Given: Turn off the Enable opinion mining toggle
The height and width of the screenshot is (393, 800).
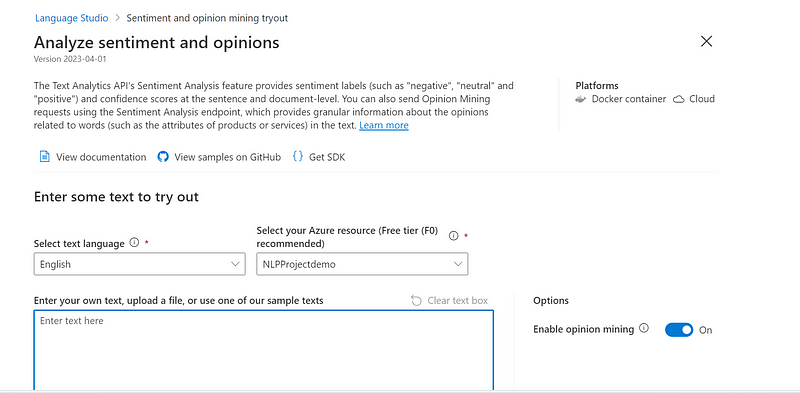Looking at the screenshot, I should [679, 330].
